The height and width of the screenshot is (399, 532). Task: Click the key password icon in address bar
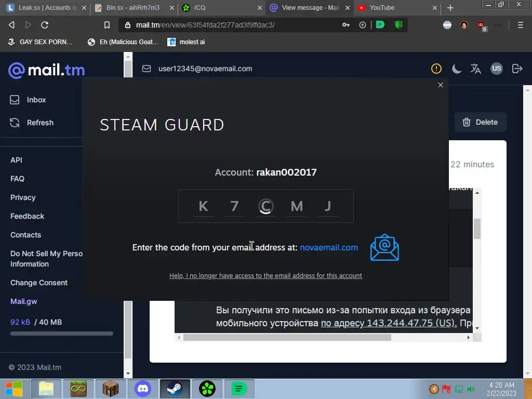[x=345, y=25]
